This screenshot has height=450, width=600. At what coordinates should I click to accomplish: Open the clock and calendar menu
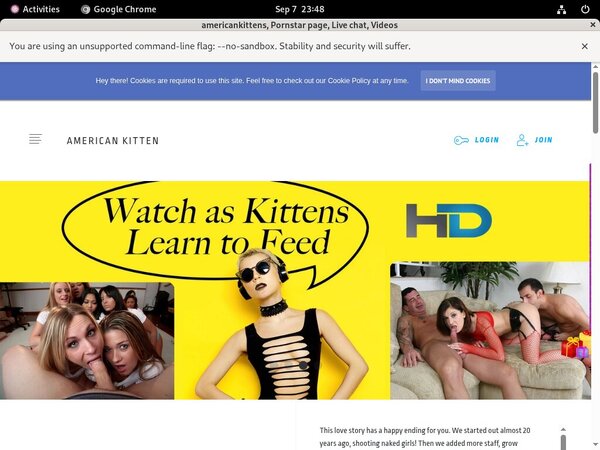point(299,9)
